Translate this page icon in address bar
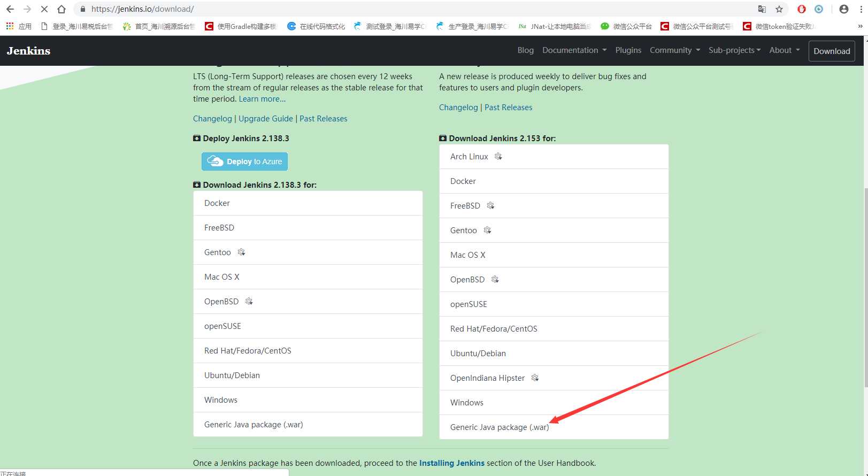 pyautogui.click(x=762, y=9)
